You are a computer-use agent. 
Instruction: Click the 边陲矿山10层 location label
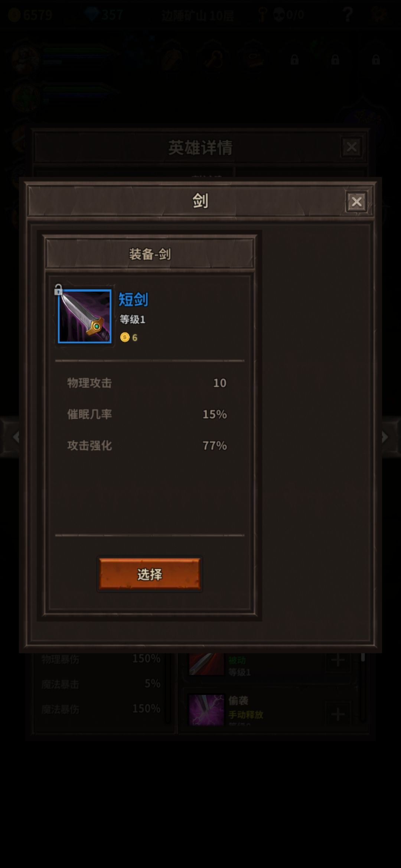coord(198,15)
